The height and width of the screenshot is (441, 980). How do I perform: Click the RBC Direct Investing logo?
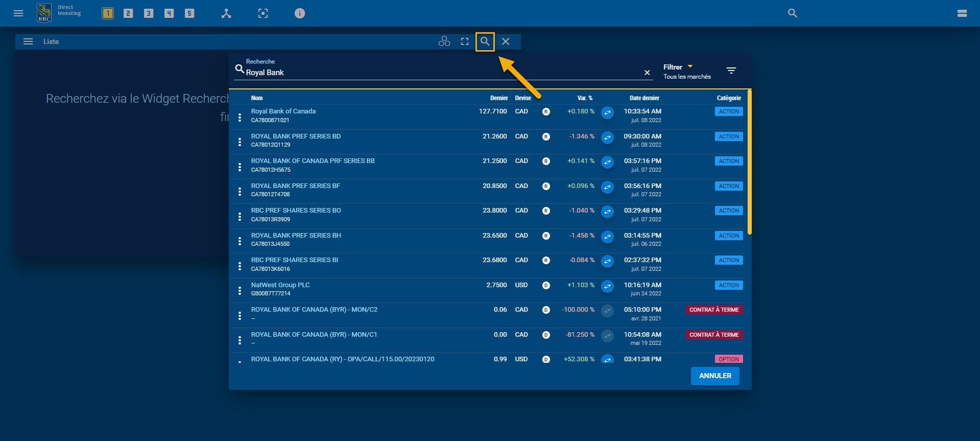click(x=59, y=13)
